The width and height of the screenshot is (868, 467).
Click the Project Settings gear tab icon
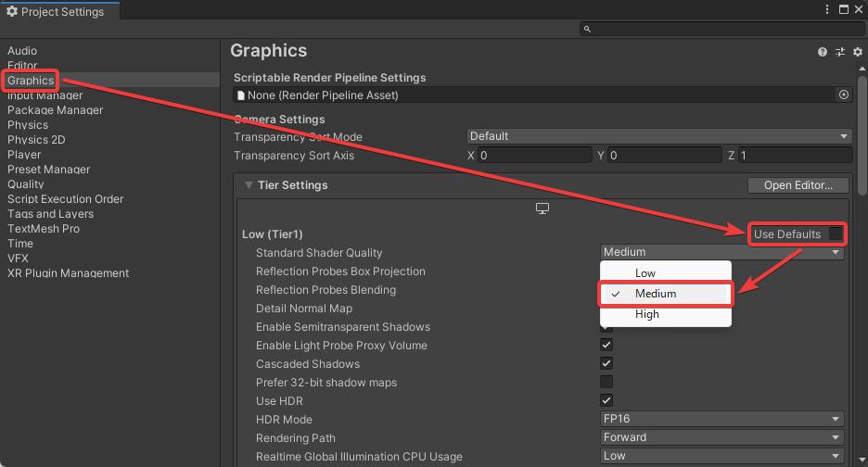[x=12, y=12]
